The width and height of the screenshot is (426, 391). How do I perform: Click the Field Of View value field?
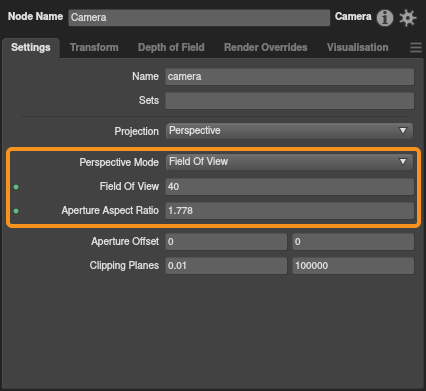pyautogui.click(x=290, y=187)
